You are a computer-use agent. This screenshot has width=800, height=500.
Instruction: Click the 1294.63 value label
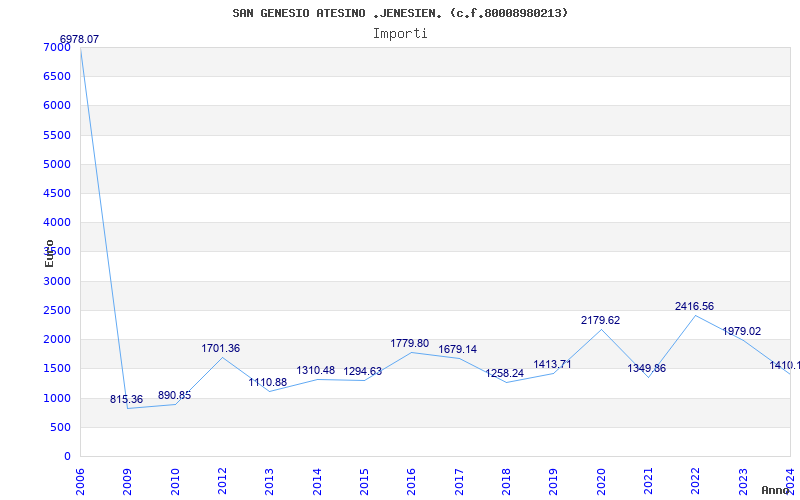tap(363, 371)
